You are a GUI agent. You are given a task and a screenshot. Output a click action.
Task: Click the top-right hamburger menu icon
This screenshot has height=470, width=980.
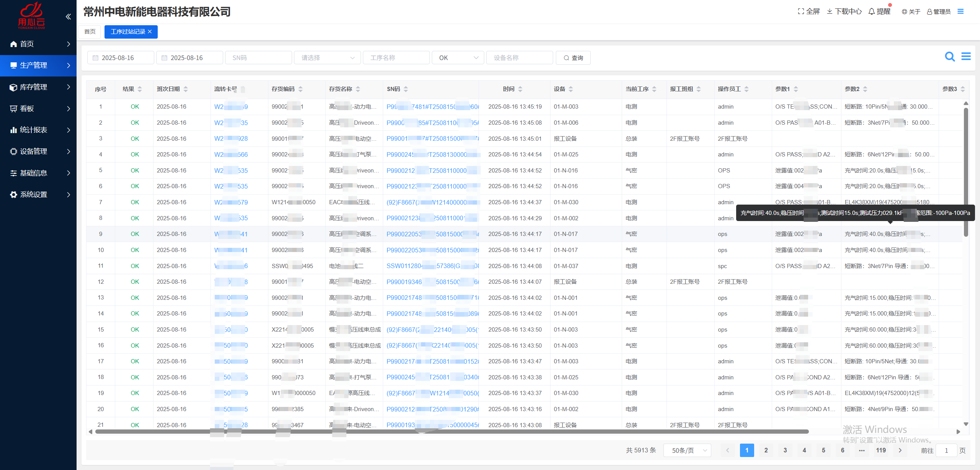(x=960, y=11)
